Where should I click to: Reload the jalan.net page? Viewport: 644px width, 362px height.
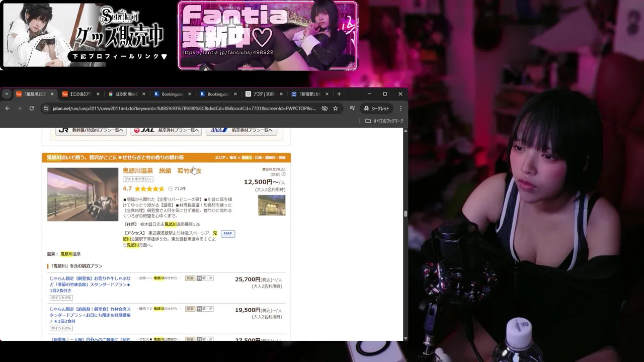pos(32,108)
